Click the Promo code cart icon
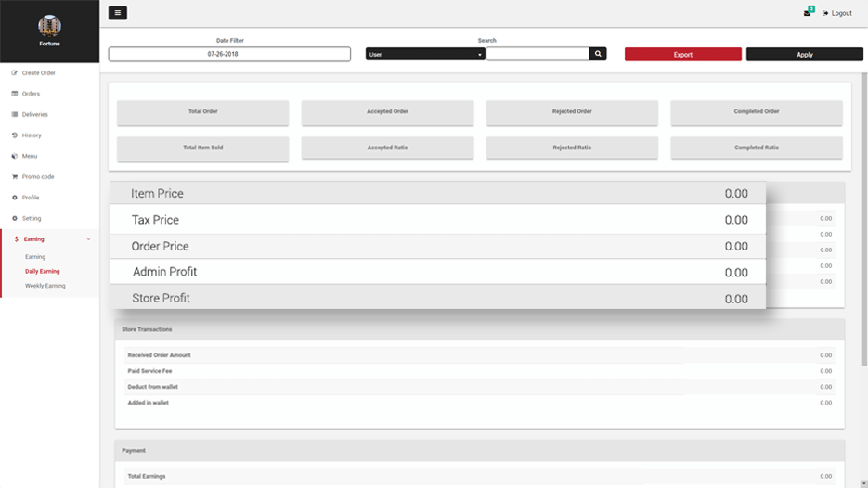The height and width of the screenshot is (488, 868). (x=15, y=176)
